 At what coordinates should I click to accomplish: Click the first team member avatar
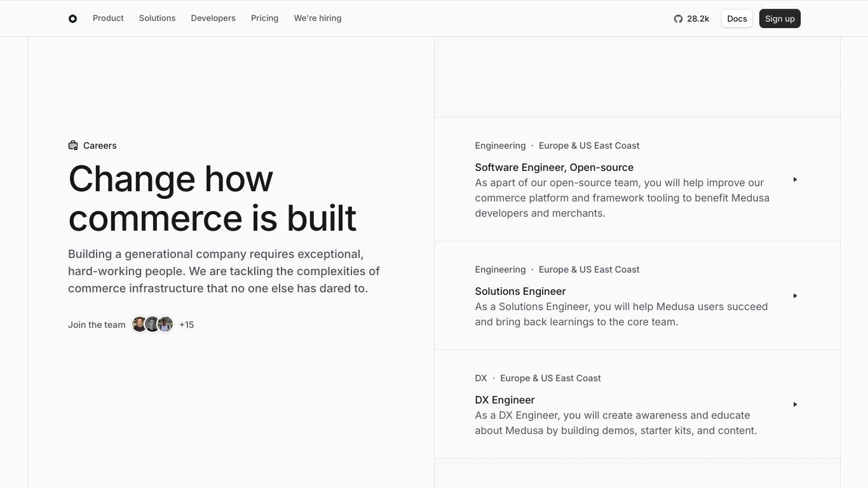pos(139,324)
